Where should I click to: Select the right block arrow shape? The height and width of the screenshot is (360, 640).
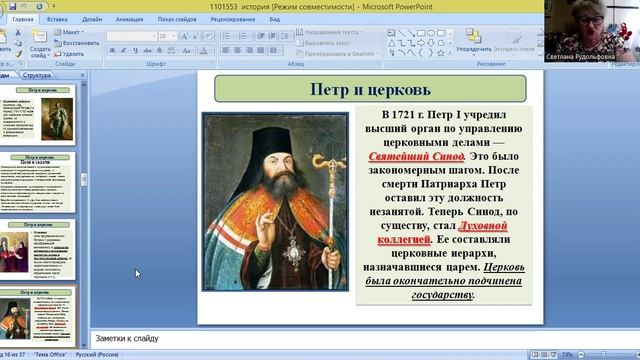point(421,43)
